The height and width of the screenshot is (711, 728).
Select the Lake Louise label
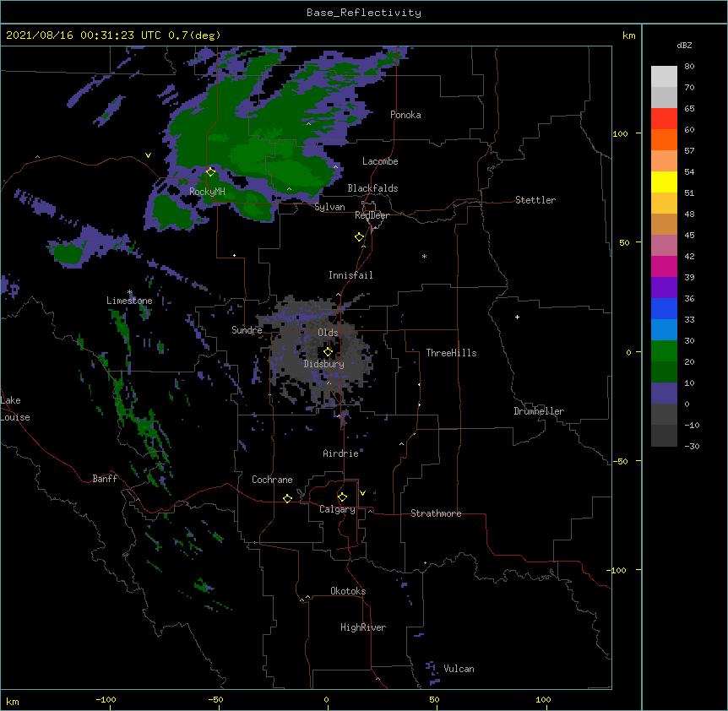click(15, 409)
